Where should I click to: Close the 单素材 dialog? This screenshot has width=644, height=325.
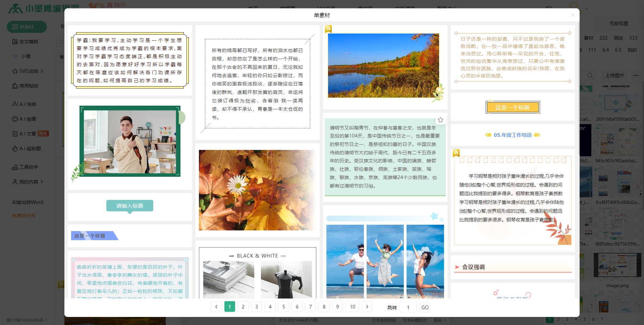tap(573, 15)
